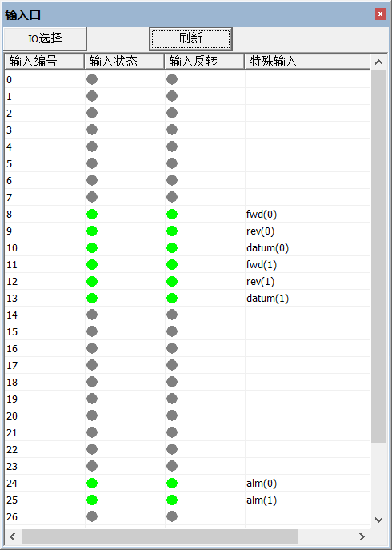Click gray state indicator in row 18
Screen dimensions: 392x550
[92, 383]
